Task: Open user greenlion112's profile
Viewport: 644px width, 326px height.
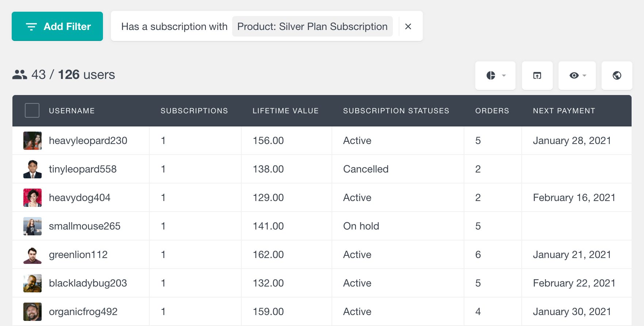Action: [78, 255]
